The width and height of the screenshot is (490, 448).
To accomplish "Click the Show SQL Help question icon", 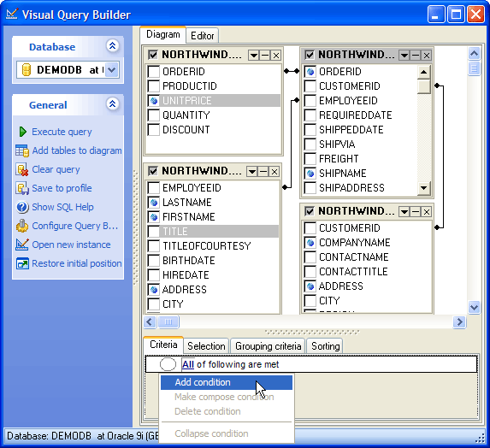I will [22, 207].
